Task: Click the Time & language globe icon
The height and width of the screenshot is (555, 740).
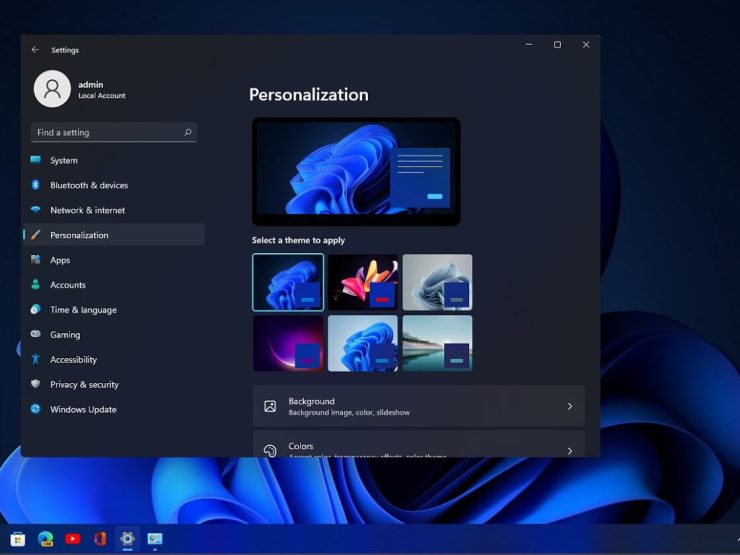Action: 35,309
